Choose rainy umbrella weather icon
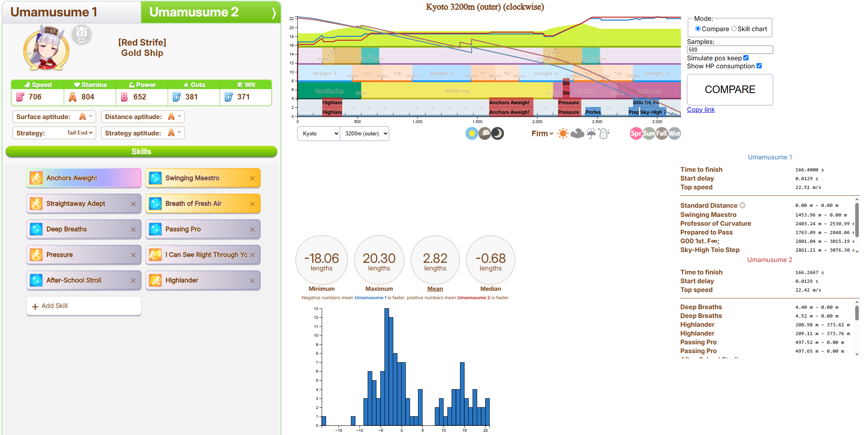868x435 pixels. point(591,133)
